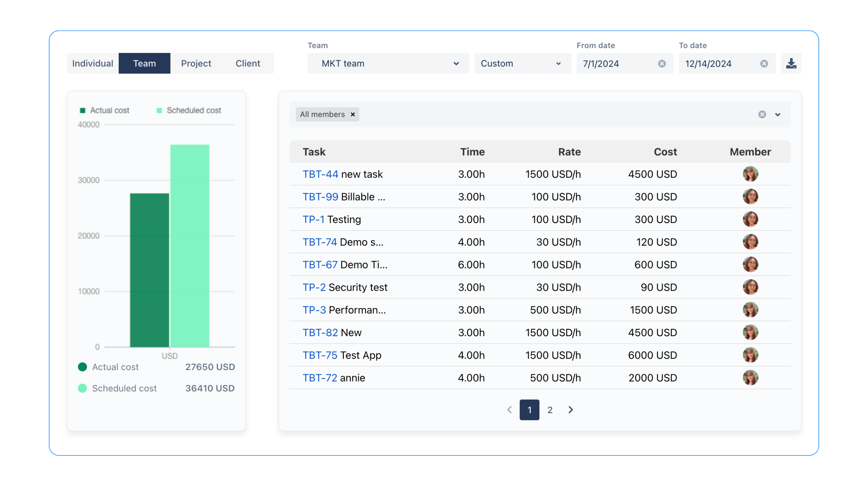868x488 pixels.
Task: Switch to the Project tab
Action: click(x=196, y=63)
